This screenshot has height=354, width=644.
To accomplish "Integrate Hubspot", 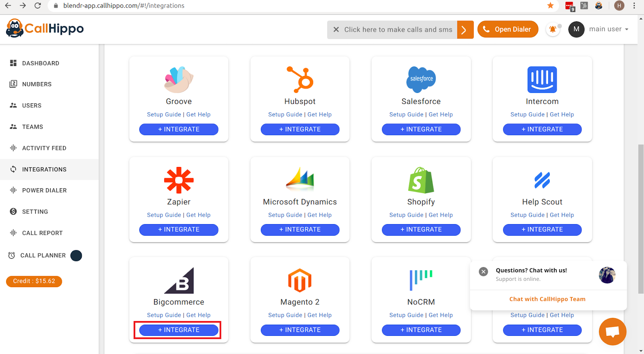I will point(300,129).
